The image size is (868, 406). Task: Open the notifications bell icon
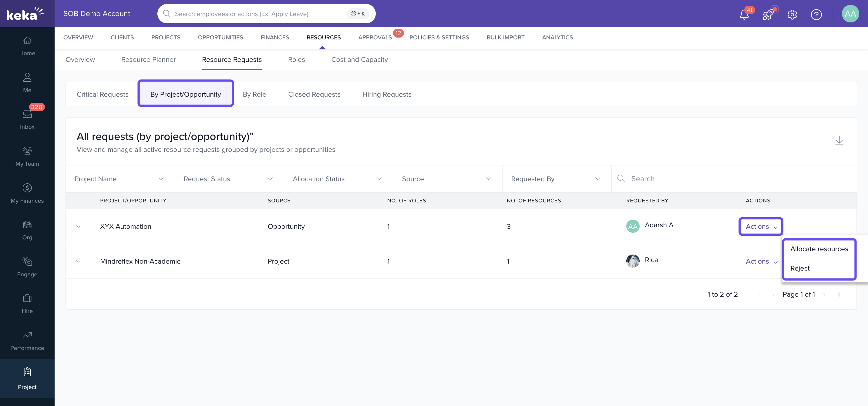click(744, 15)
